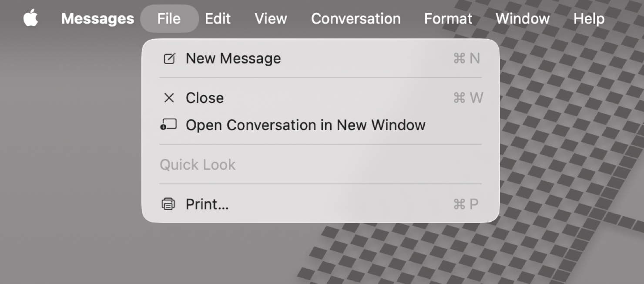Open the Apple menu
This screenshot has height=284, width=644.
[x=30, y=18]
